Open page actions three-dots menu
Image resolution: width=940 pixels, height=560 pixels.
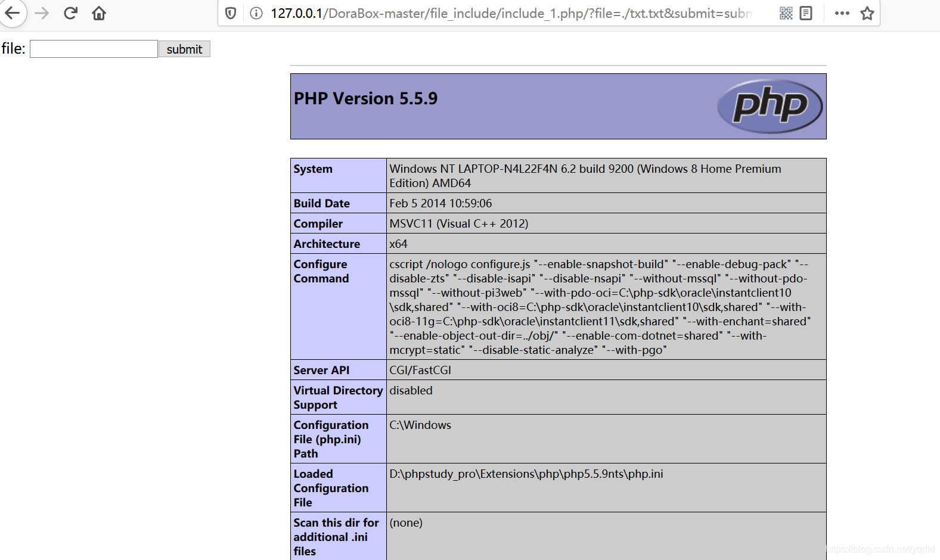click(x=842, y=13)
